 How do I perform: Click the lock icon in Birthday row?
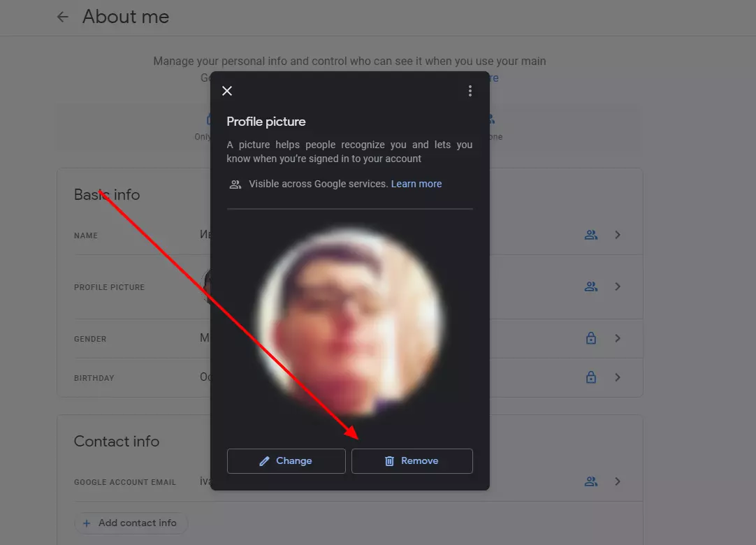click(591, 377)
